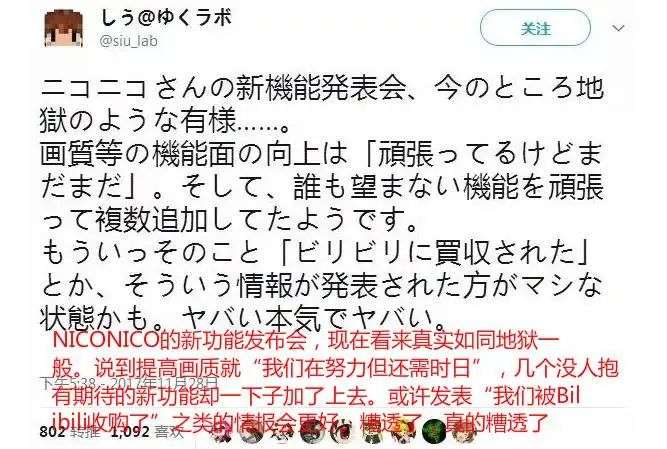View the 1,092 喜欢 likes list

point(148,432)
